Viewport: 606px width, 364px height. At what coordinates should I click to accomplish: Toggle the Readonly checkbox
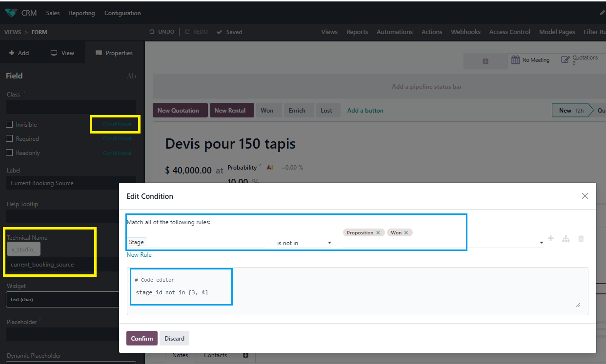(x=9, y=153)
